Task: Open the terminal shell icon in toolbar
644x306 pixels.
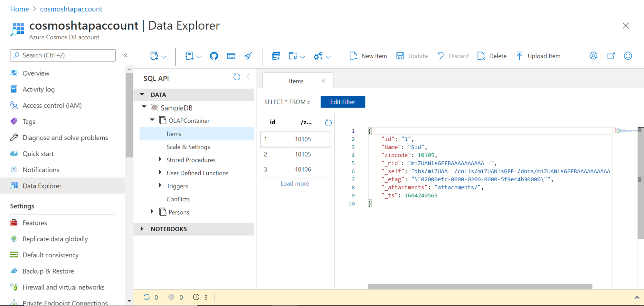Action: point(231,56)
